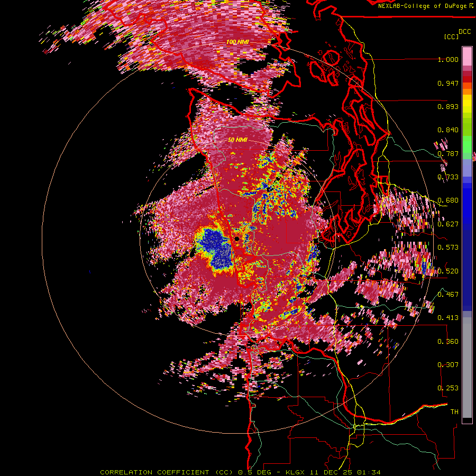This screenshot has width=476, height=476.
Task: Click the 01:34 timestamp in the caption
Action: 369,472
